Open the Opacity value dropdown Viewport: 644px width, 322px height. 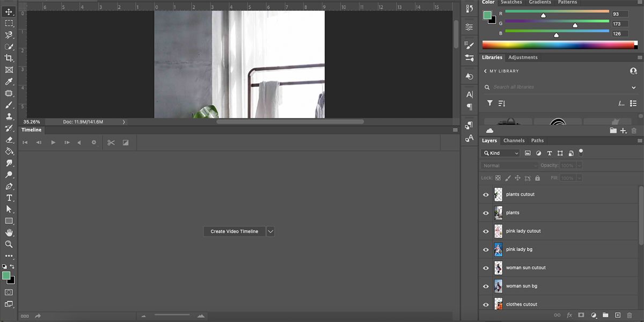coord(580,166)
